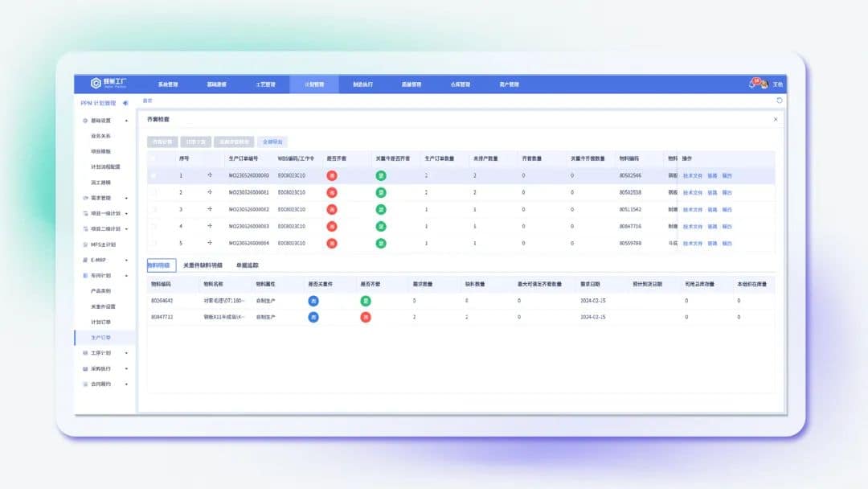Image resolution: width=868 pixels, height=489 pixels.
Task: Open 计划流程配置 in the sidebar
Action: [106, 166]
